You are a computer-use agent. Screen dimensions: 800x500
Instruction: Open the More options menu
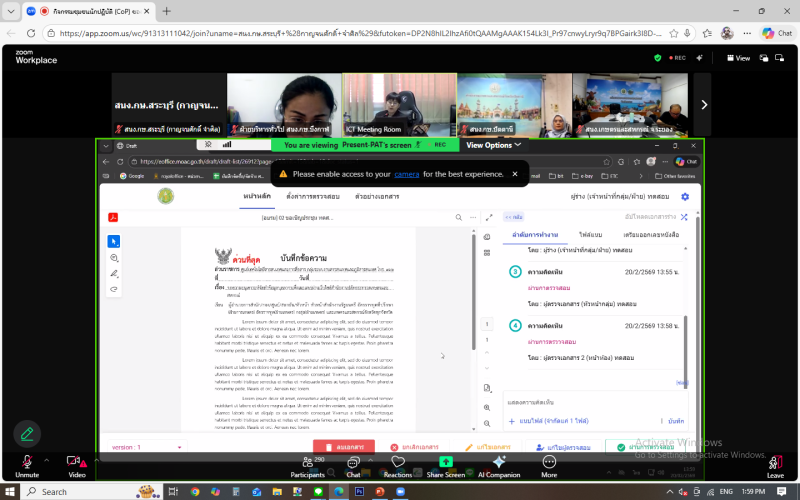[x=549, y=465]
